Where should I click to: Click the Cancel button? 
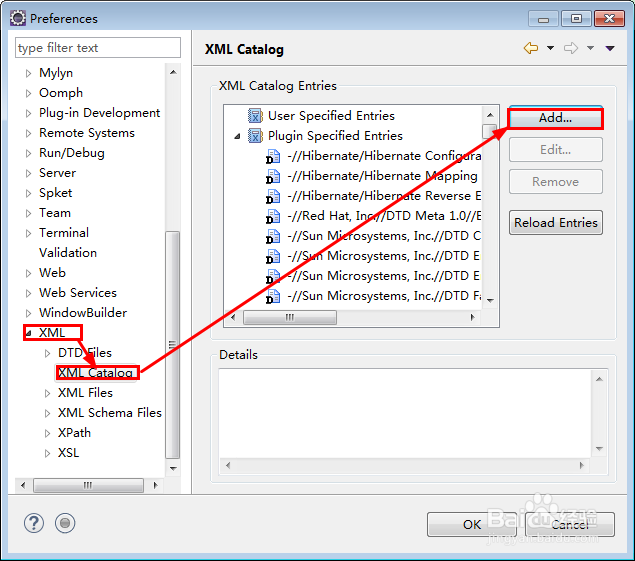(x=569, y=525)
